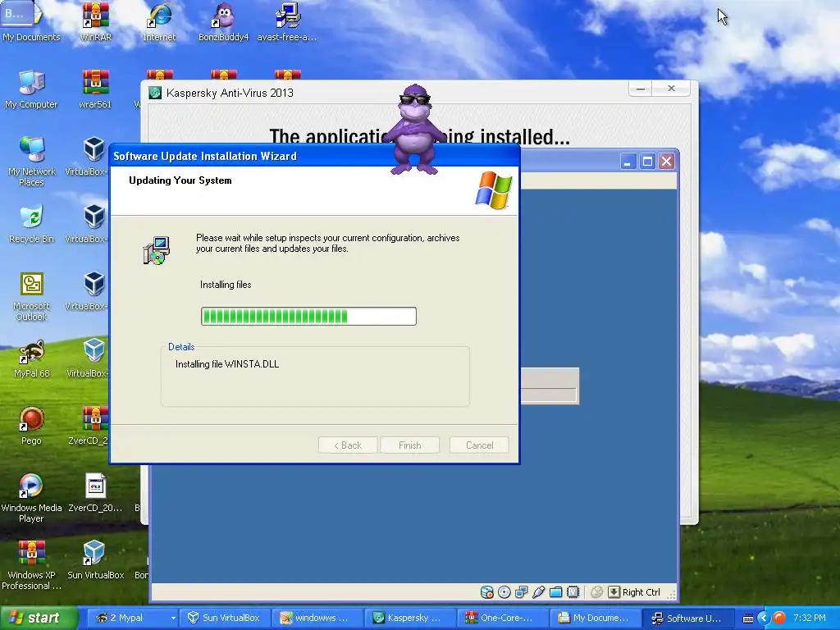Switch to Software Update taskbar button
The image size is (840, 630).
[688, 618]
